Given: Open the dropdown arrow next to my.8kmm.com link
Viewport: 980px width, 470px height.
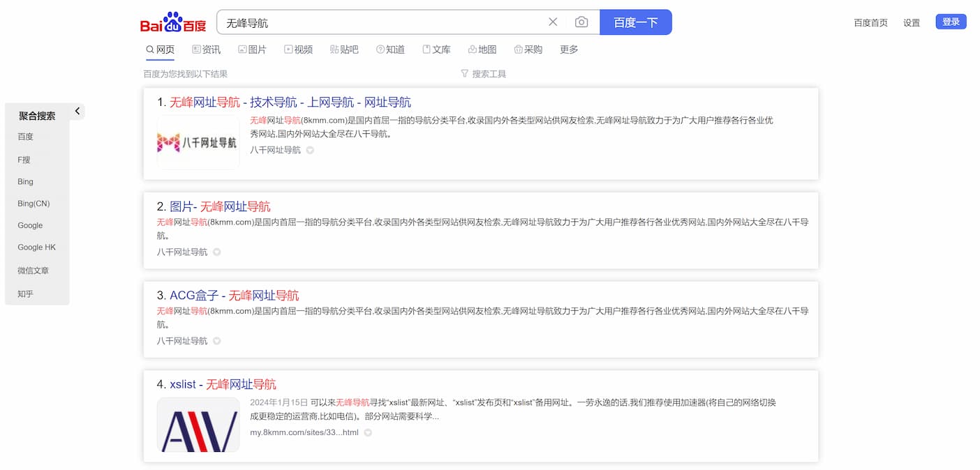Looking at the screenshot, I should point(368,432).
